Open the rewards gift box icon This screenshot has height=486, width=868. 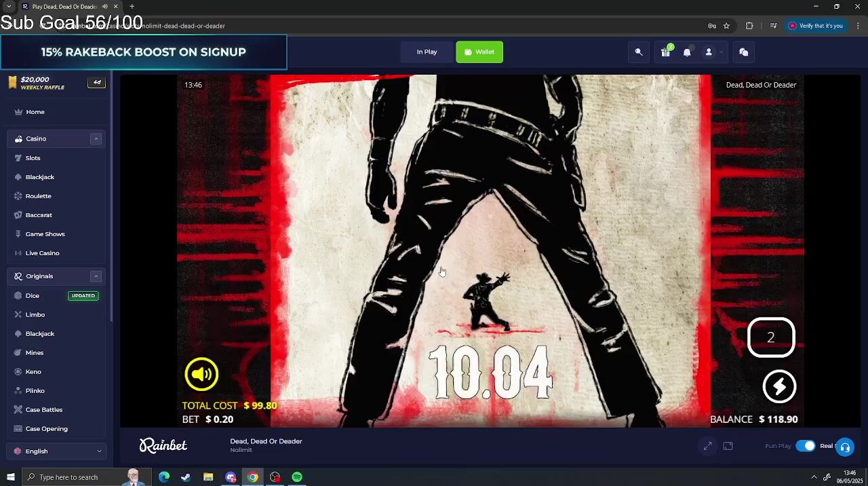[x=666, y=52]
